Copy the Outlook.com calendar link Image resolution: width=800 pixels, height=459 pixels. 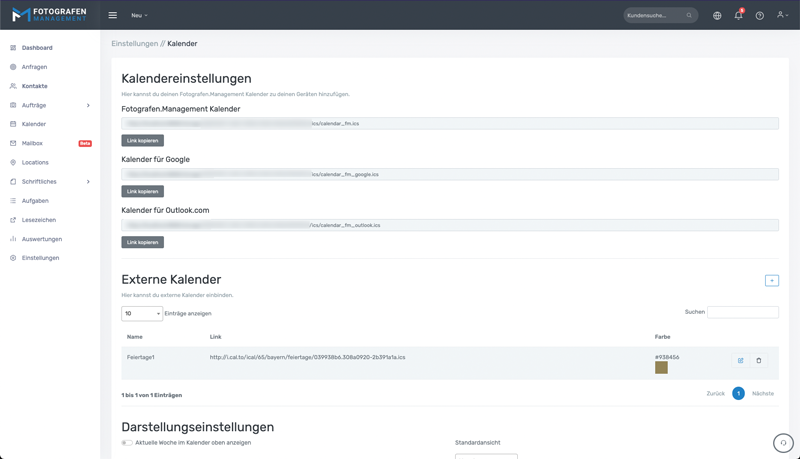142,242
